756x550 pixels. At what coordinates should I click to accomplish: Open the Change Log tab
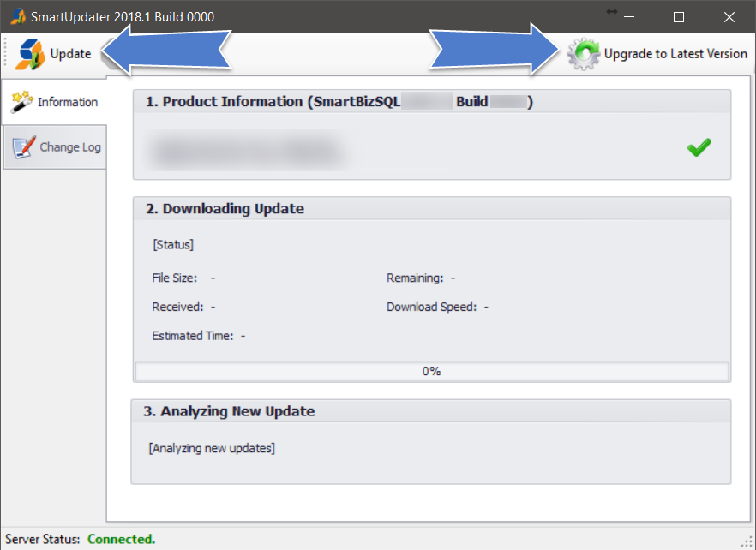click(x=55, y=147)
